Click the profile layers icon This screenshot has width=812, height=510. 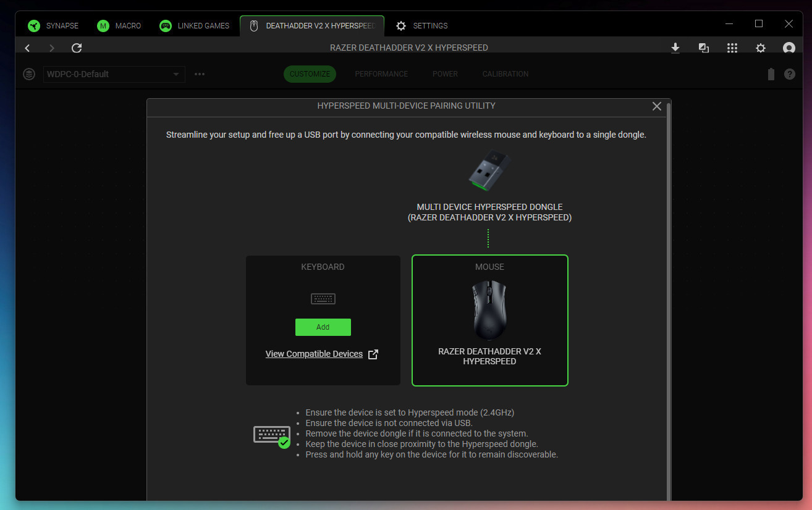click(x=29, y=74)
